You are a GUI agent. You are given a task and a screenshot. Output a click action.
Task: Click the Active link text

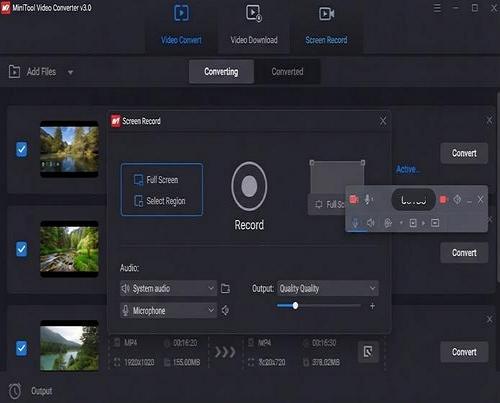tap(407, 170)
